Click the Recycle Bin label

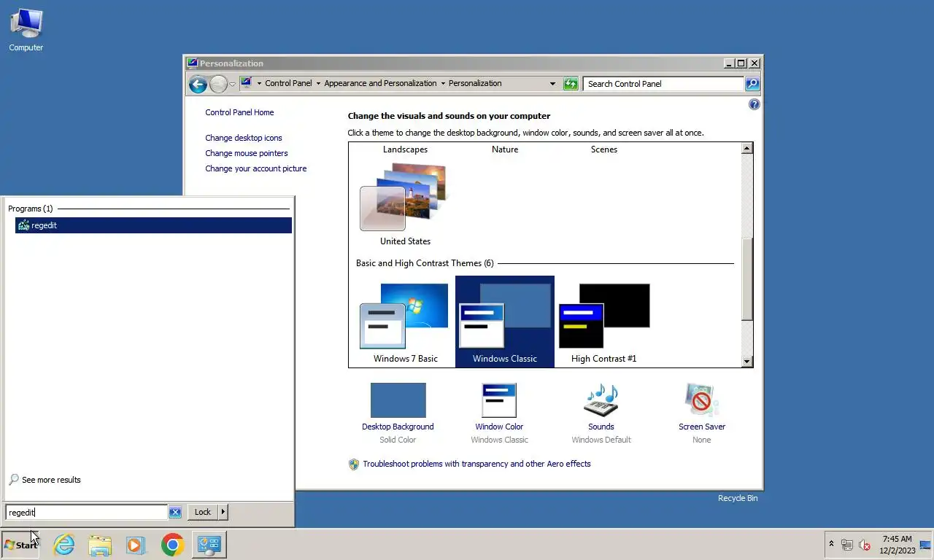[738, 498]
